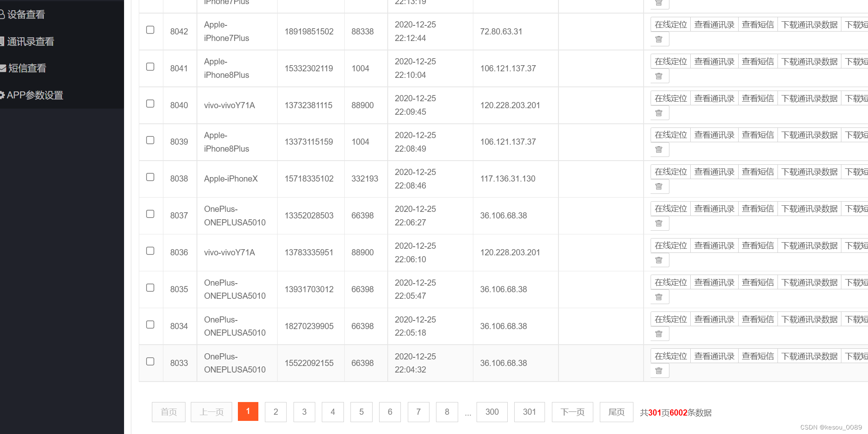Delete row 8033 using the trash icon
Screen dimensions: 868x434
[x=659, y=371]
